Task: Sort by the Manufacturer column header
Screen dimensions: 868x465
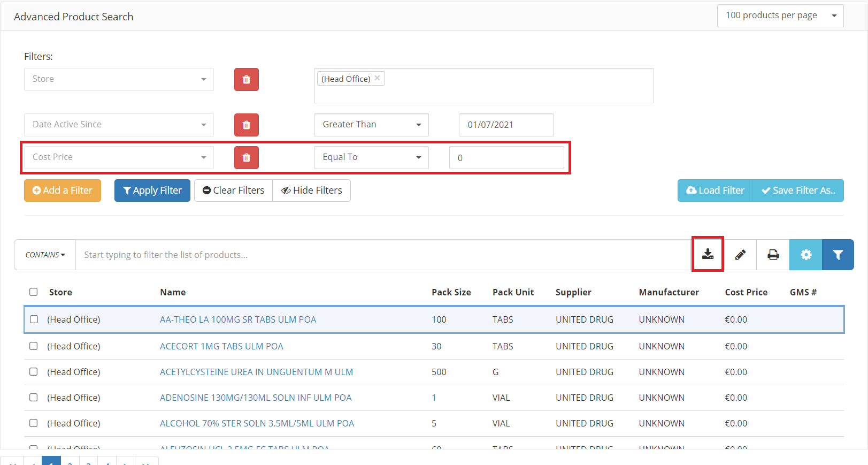Action: pyautogui.click(x=669, y=292)
